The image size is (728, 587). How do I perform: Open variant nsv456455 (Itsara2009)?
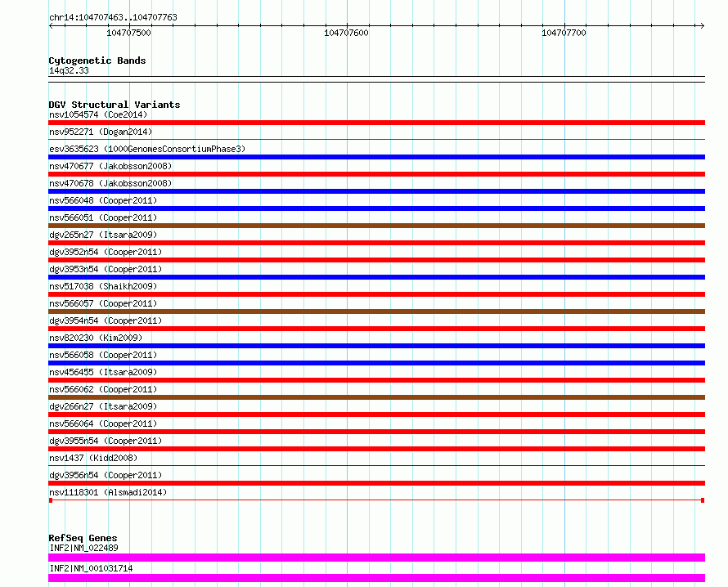point(103,372)
